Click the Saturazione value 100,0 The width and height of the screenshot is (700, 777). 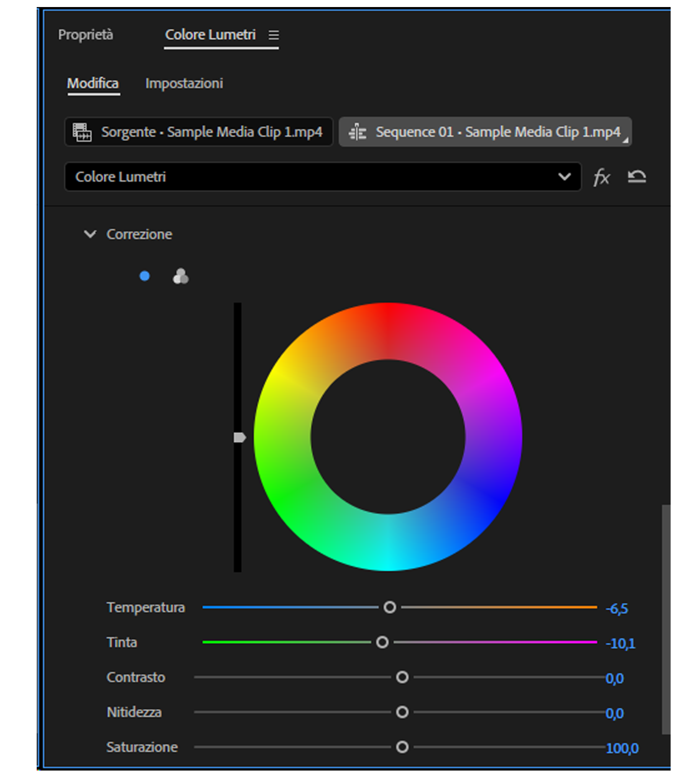coord(622,748)
